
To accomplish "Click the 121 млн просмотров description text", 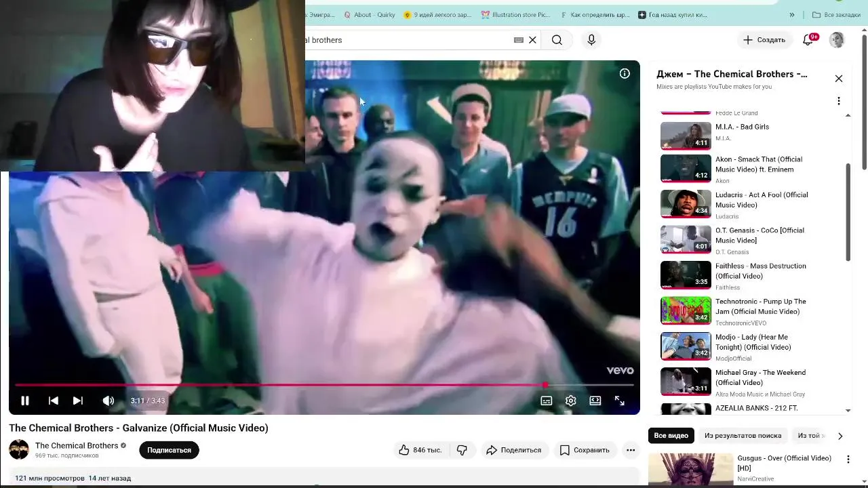I will pos(50,479).
